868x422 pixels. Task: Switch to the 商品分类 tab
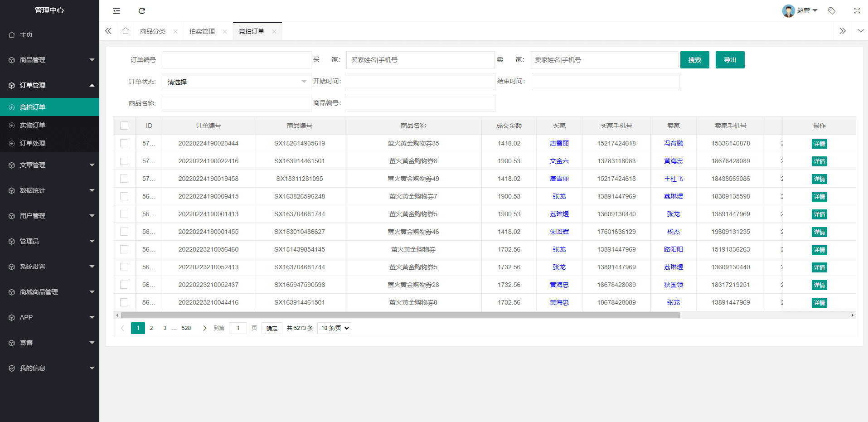153,31
